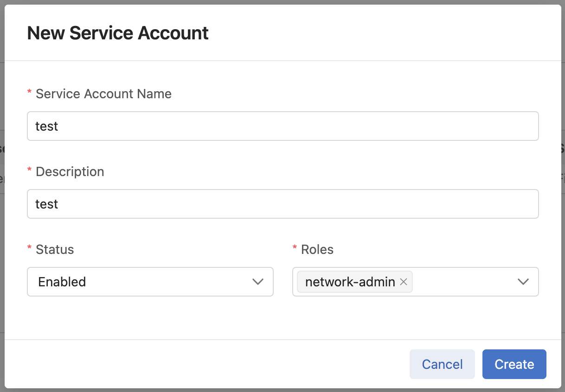Viewport: 565px width, 392px height.
Task: Click the Service Account Name label
Action: 103,94
